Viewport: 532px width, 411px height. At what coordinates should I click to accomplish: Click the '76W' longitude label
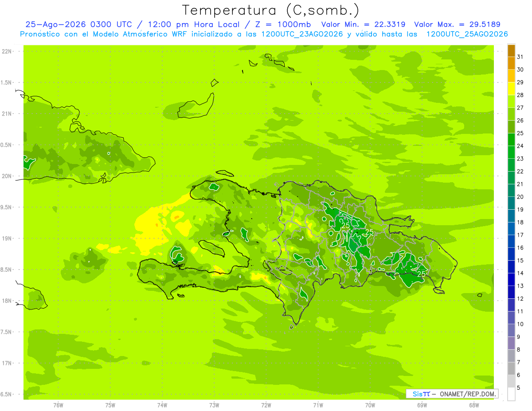[x=58, y=405]
